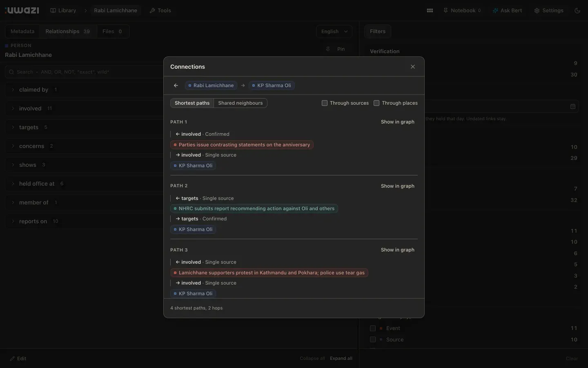Viewport: 588px width, 368px height.
Task: Show Path 1 in graph
Action: [397, 122]
